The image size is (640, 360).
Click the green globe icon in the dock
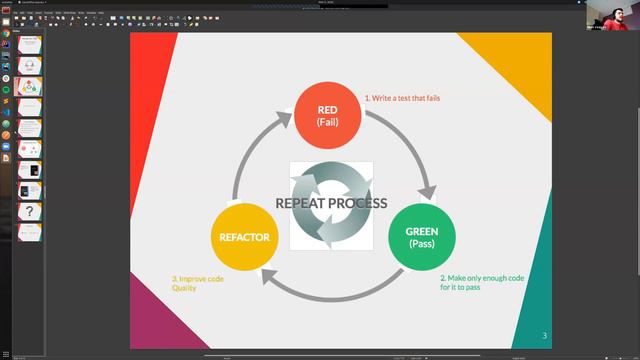(x=6, y=124)
